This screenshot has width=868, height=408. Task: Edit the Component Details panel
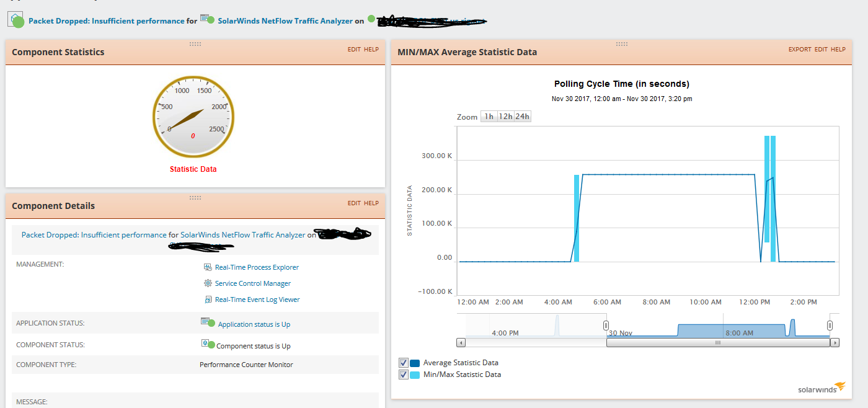click(x=354, y=203)
